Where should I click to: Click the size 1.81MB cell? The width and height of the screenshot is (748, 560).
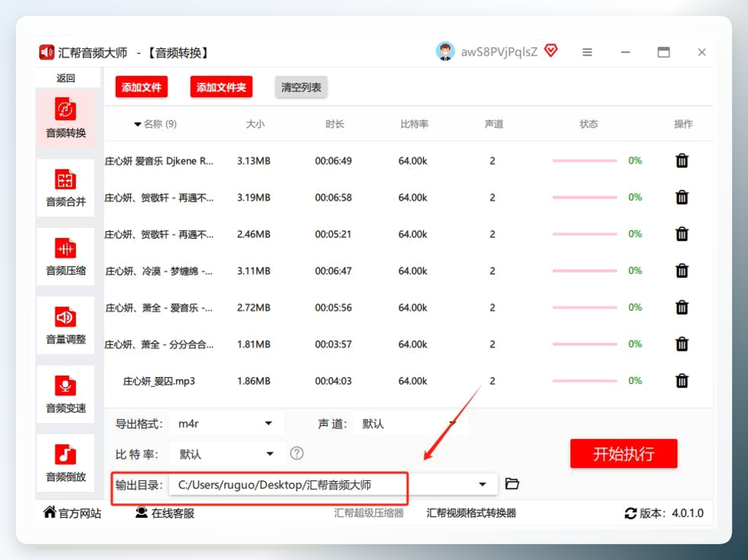[254, 344]
